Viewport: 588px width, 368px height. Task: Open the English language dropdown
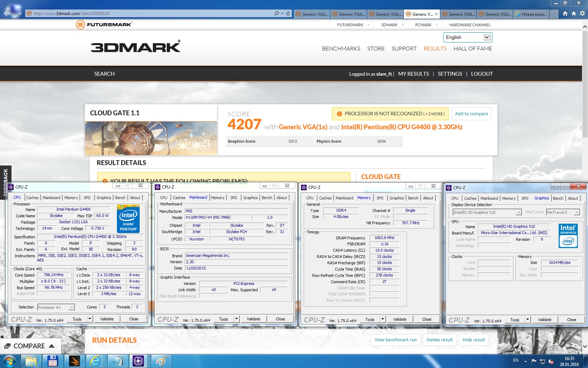click(468, 37)
